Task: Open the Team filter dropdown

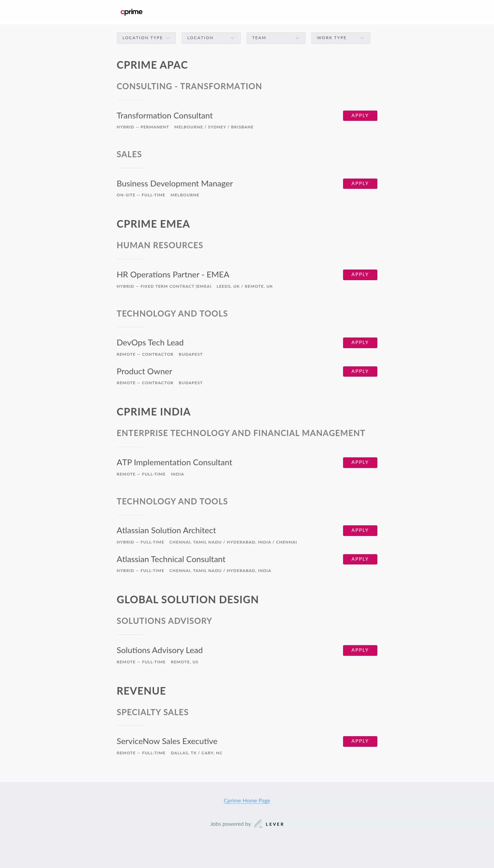Action: (x=276, y=38)
